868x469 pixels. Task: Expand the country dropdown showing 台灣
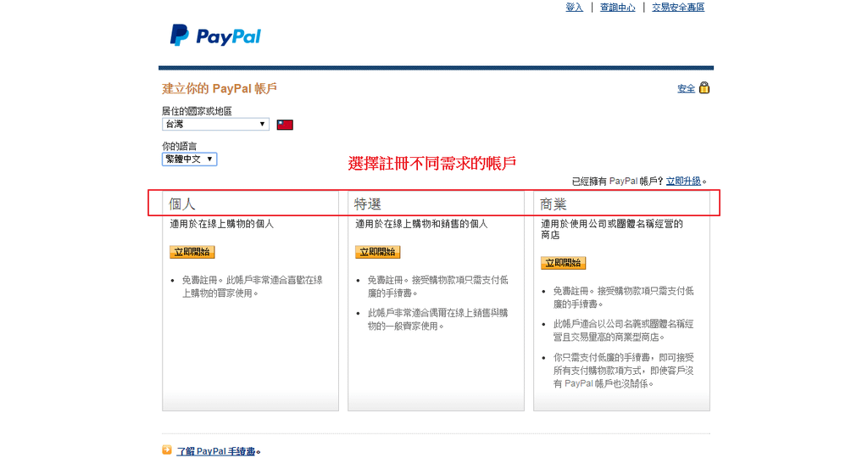pos(215,124)
